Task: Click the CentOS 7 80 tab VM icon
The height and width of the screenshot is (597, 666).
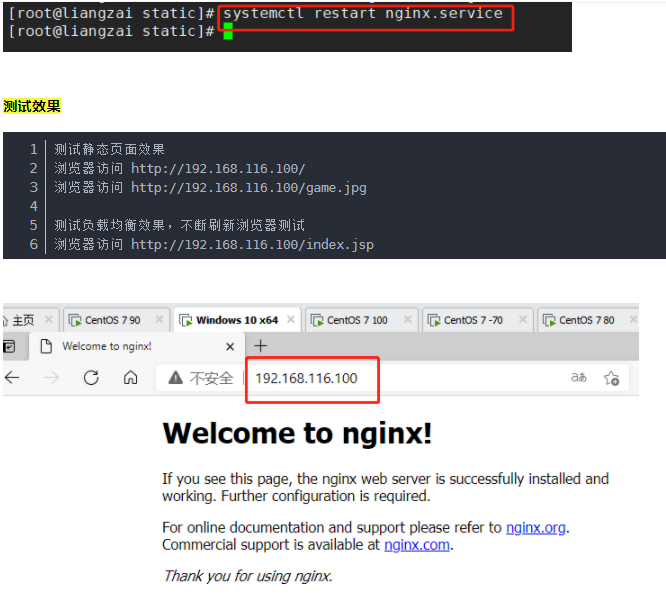Action: pyautogui.click(x=549, y=320)
